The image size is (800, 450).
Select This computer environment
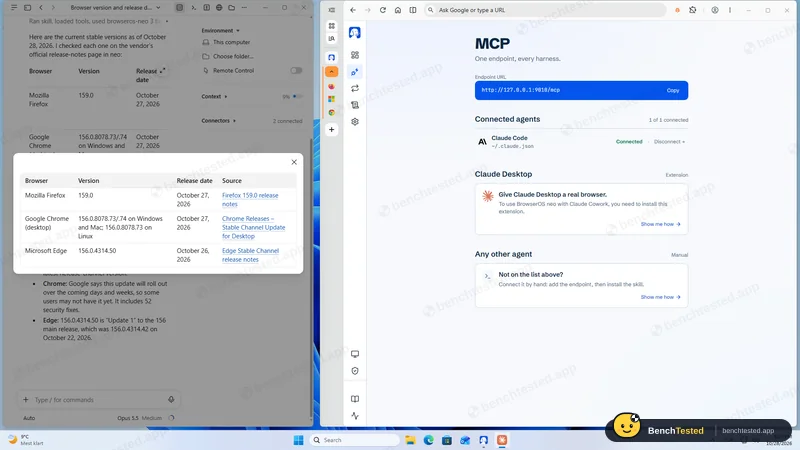coord(226,42)
